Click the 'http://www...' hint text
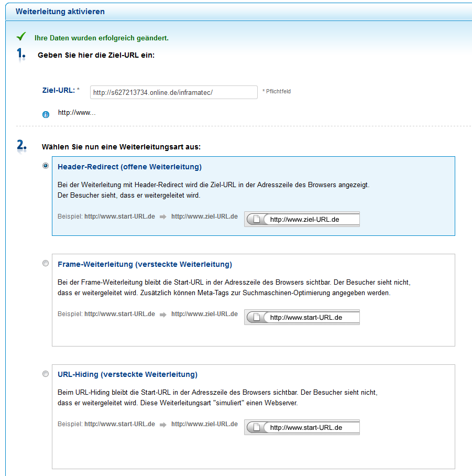Image resolution: width=472 pixels, height=476 pixels. pyautogui.click(x=76, y=113)
